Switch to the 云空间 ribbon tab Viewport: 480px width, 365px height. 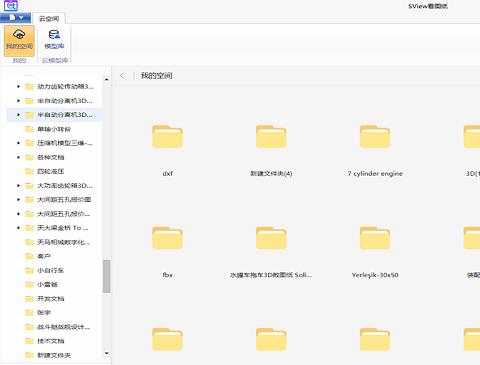click(x=49, y=19)
